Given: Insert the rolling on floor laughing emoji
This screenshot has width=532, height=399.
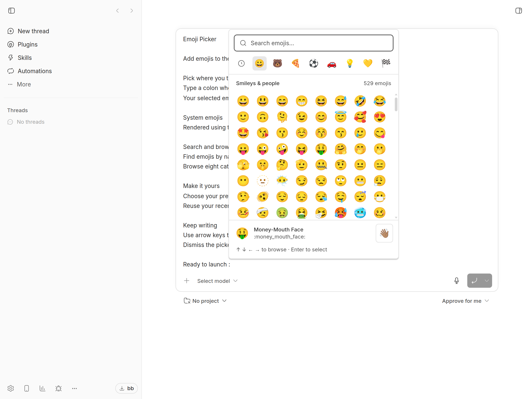Looking at the screenshot, I should pyautogui.click(x=360, y=101).
